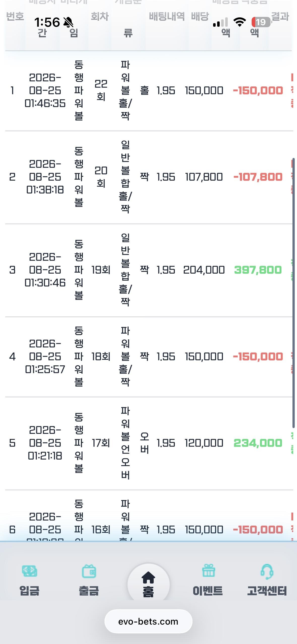Tap the Wi-Fi status icon
Image resolution: width=297 pixels, height=644 pixels.
[x=240, y=22]
